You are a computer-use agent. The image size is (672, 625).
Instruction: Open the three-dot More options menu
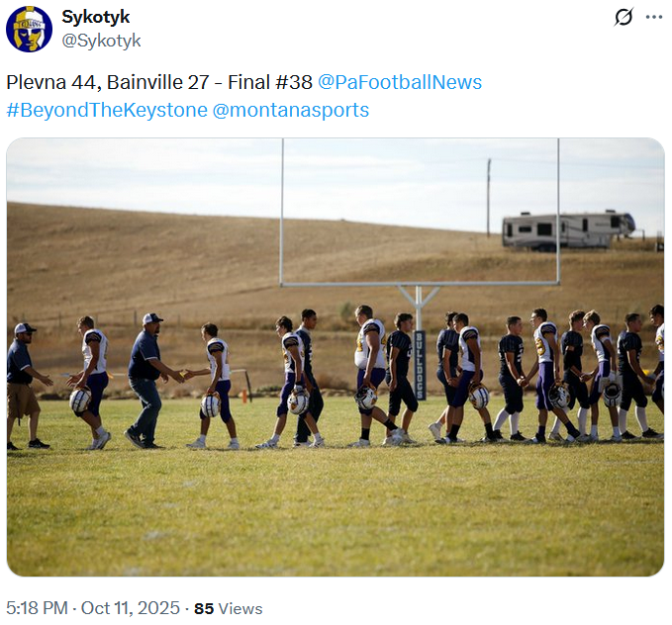pyautogui.click(x=654, y=17)
